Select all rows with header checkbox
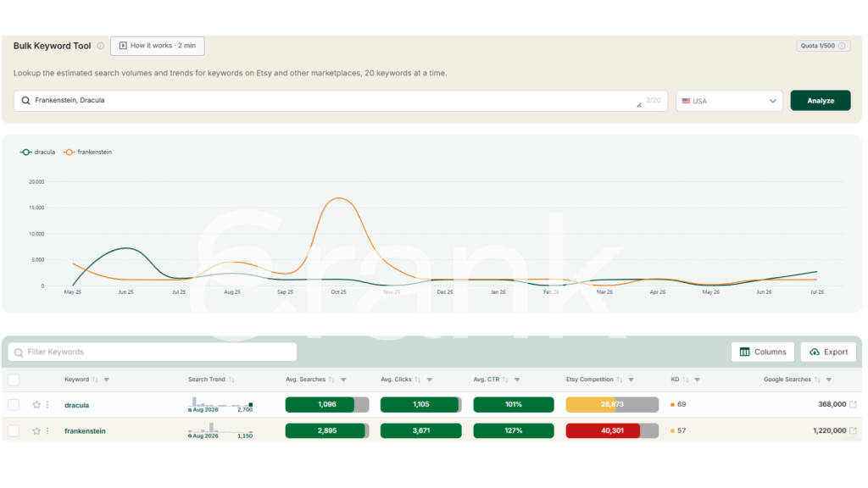 tap(14, 380)
